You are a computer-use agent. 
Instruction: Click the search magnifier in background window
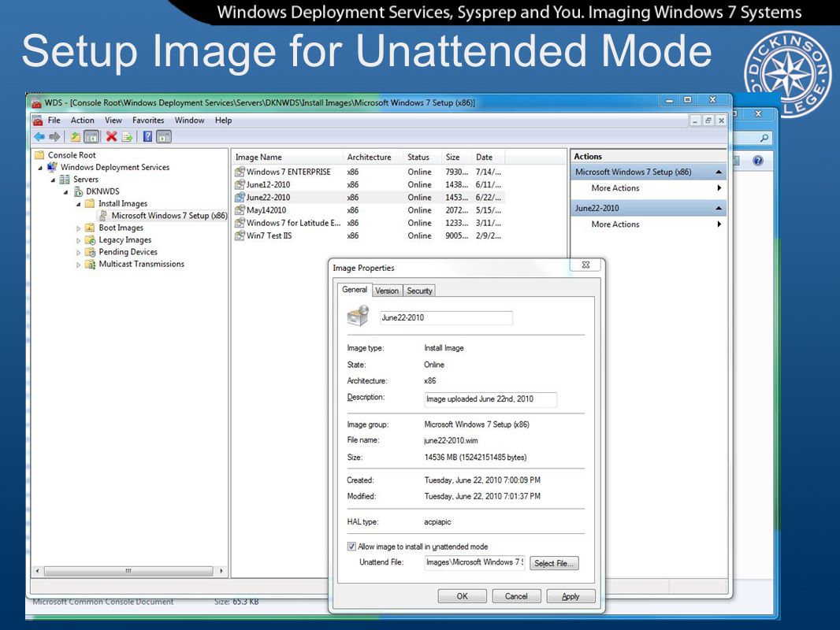(764, 138)
